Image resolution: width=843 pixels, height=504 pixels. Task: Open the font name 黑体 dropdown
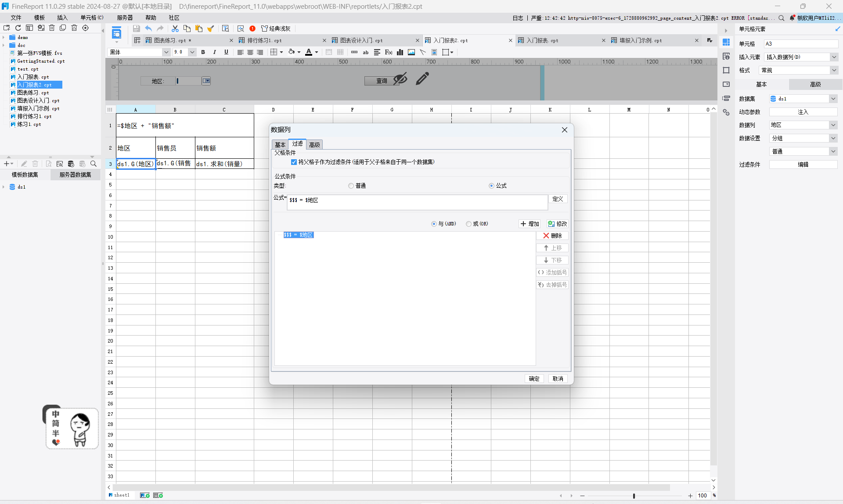pyautogui.click(x=166, y=52)
